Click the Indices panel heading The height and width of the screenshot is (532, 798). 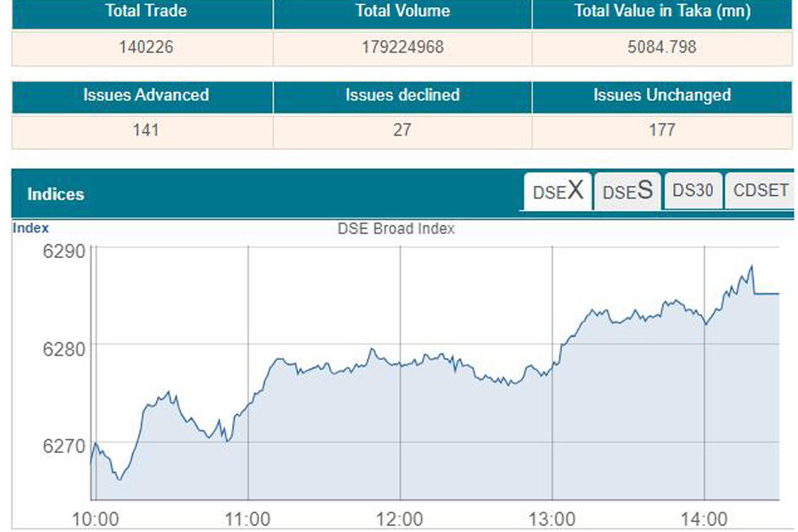pyautogui.click(x=56, y=194)
